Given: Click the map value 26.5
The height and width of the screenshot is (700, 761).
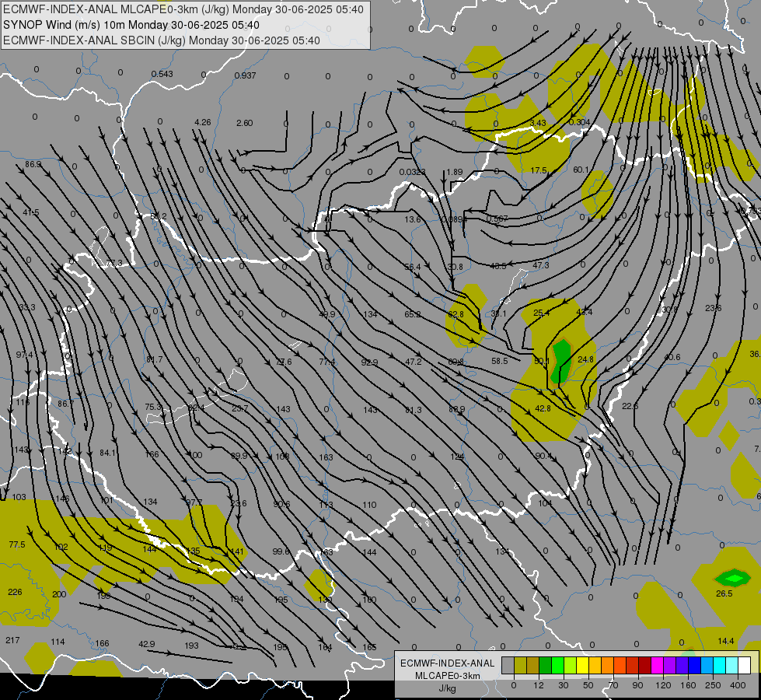Looking at the screenshot, I should [x=724, y=593].
